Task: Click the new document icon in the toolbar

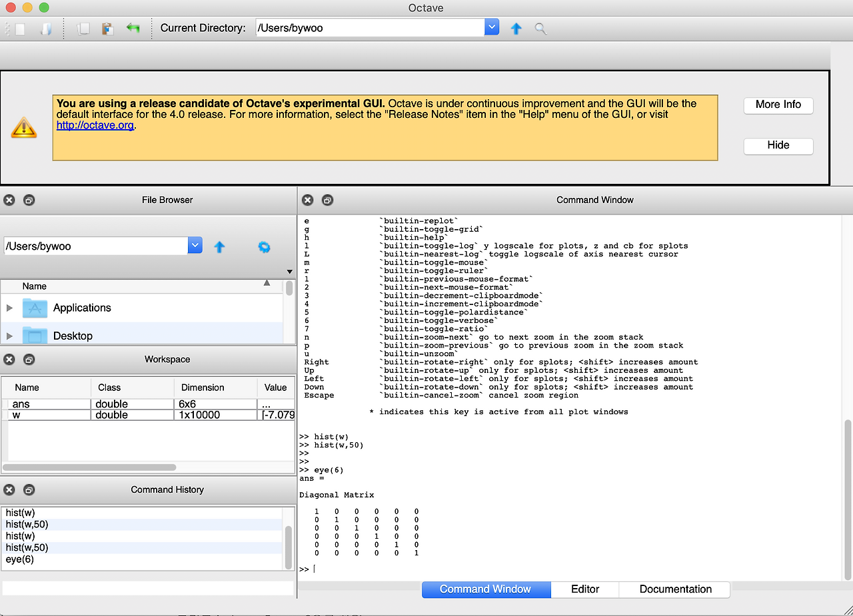Action: pyautogui.click(x=20, y=28)
